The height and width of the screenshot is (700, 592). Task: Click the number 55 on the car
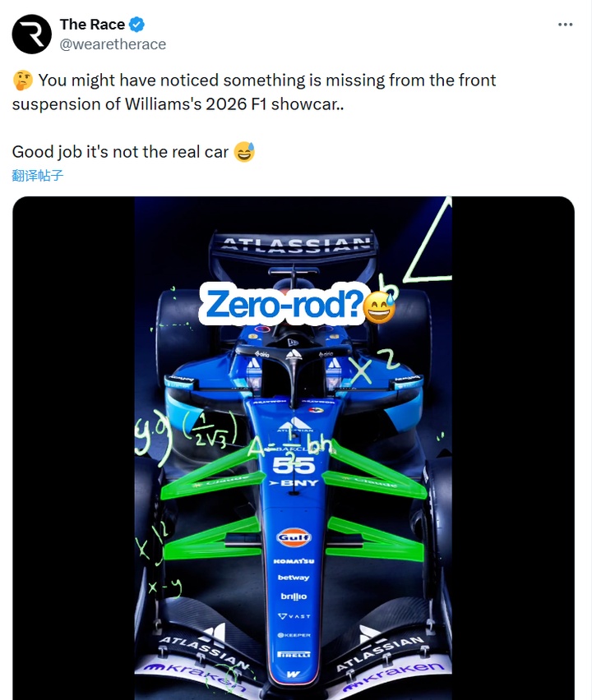coord(294,465)
